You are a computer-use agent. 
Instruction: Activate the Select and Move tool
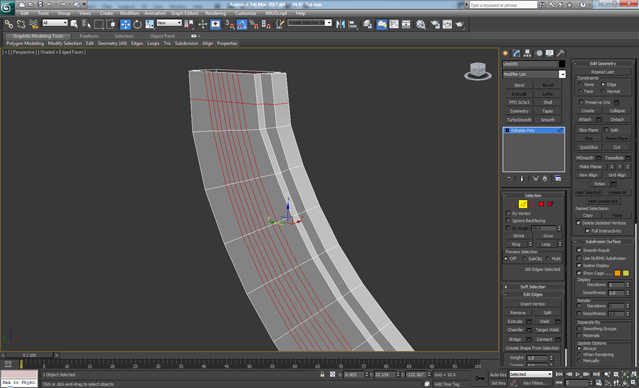125,24
